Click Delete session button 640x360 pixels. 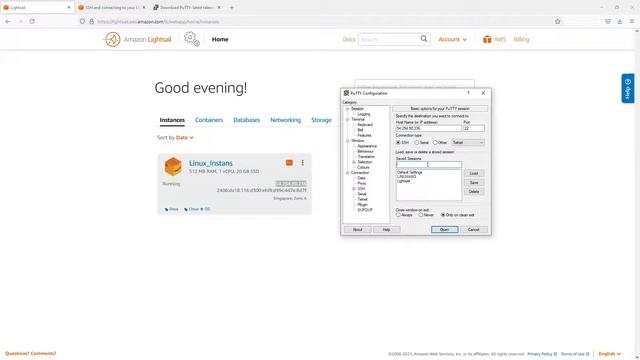point(474,191)
